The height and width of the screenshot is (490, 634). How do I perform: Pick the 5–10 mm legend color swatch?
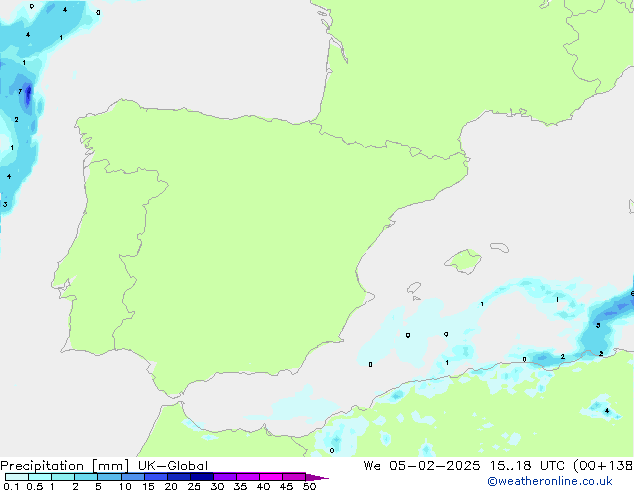[109, 477]
